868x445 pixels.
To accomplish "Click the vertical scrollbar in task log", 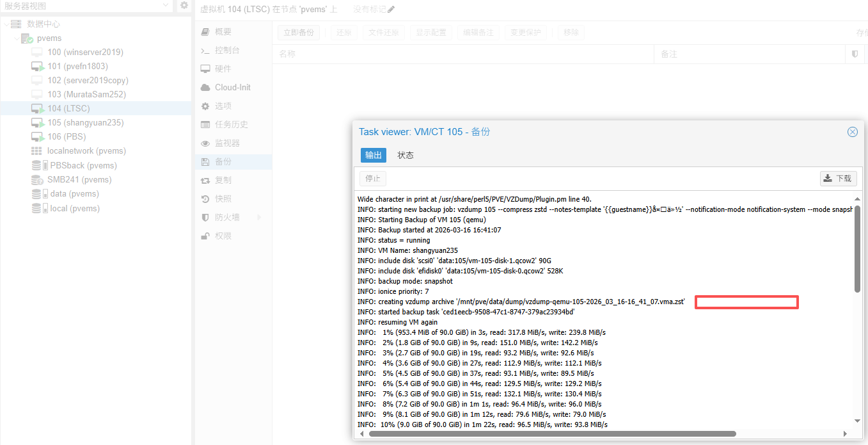I will point(857,248).
